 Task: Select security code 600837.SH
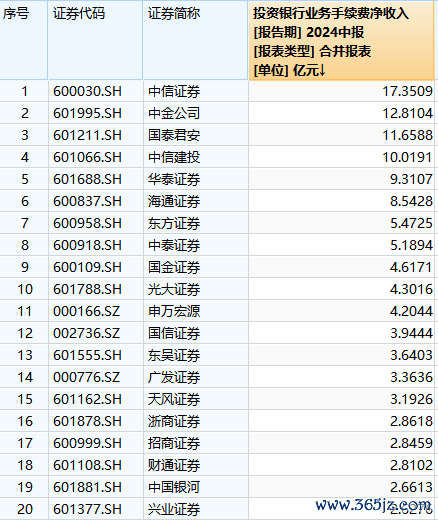(95, 201)
